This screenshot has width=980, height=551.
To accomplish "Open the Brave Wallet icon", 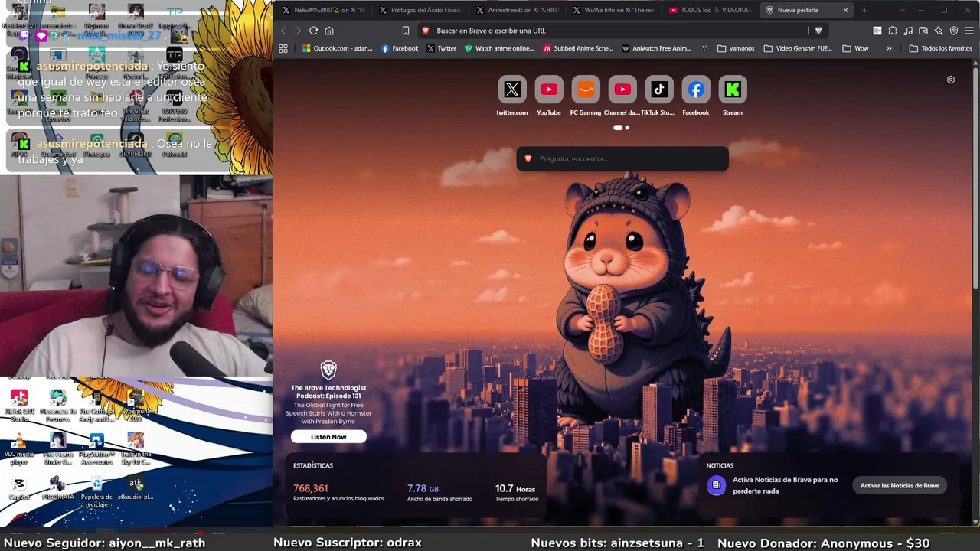I will 923,31.
